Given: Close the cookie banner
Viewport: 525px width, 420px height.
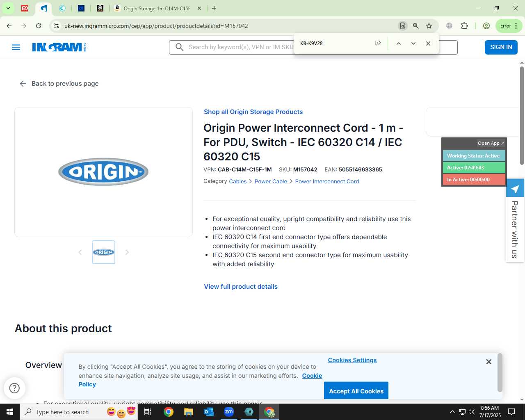Looking at the screenshot, I should coord(488,362).
